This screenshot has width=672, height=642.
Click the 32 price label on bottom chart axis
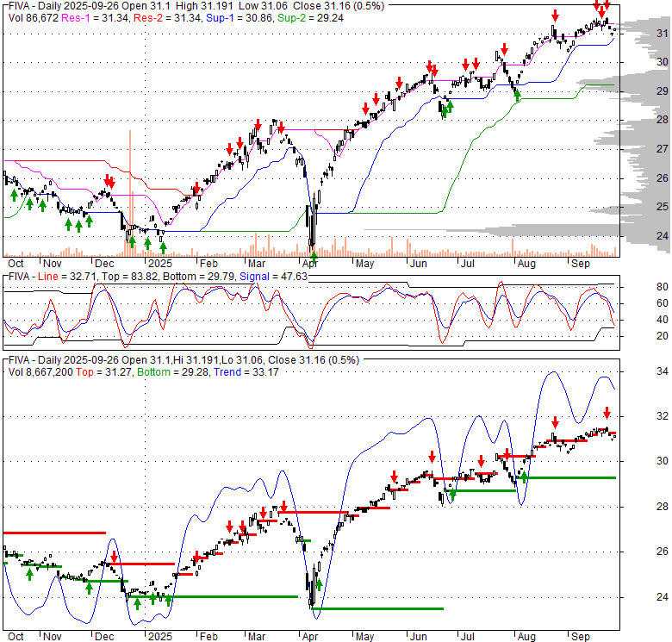663,416
